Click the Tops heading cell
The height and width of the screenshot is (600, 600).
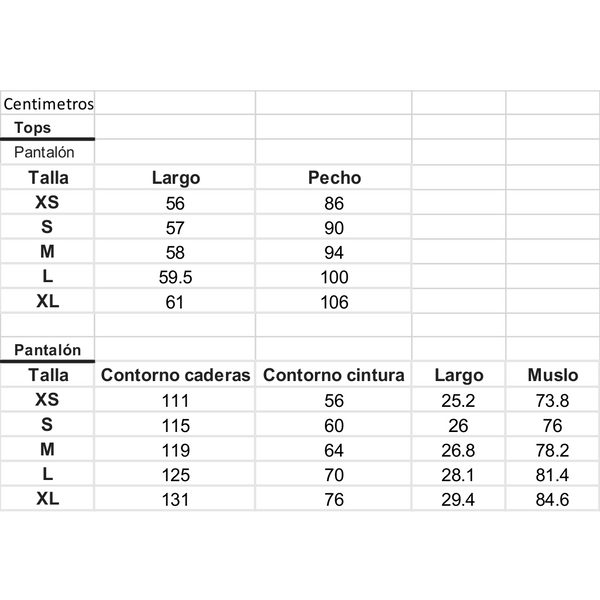point(47,127)
